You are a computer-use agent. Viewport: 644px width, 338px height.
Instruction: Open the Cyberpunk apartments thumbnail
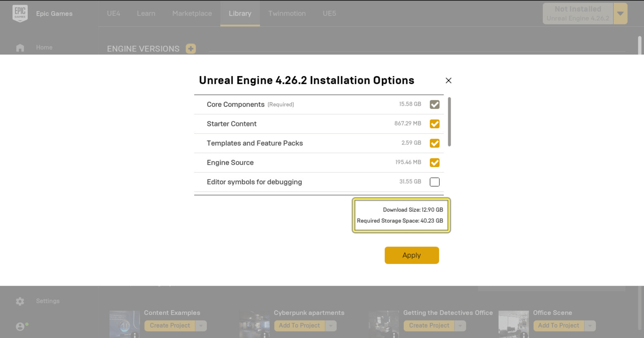tap(254, 324)
